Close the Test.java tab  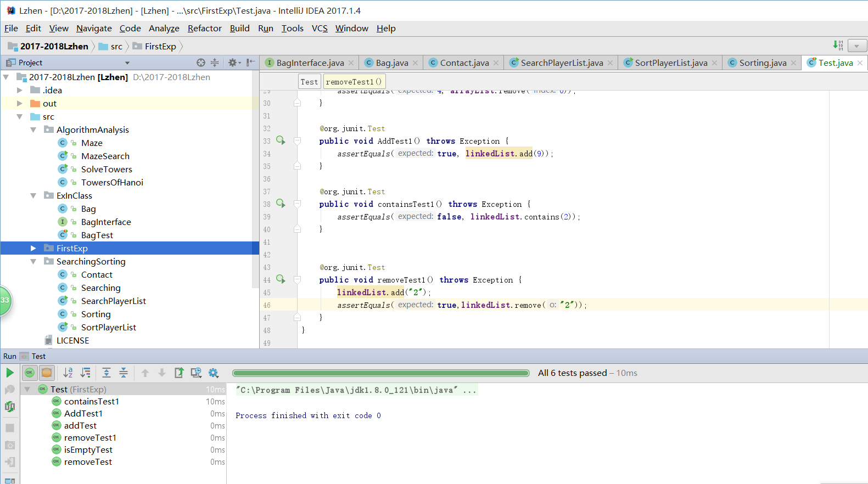point(860,63)
